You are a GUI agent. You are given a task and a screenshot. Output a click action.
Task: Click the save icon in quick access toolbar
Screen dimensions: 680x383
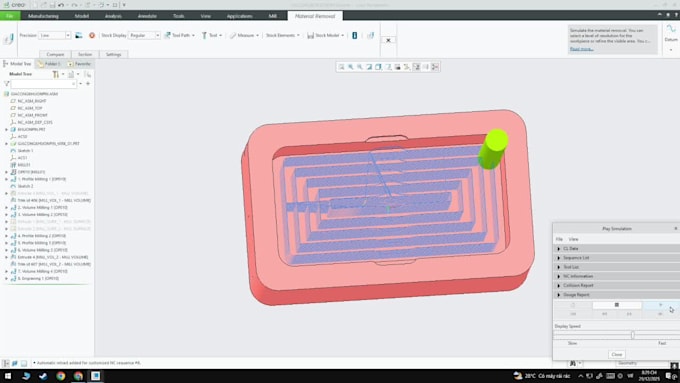click(x=52, y=5)
